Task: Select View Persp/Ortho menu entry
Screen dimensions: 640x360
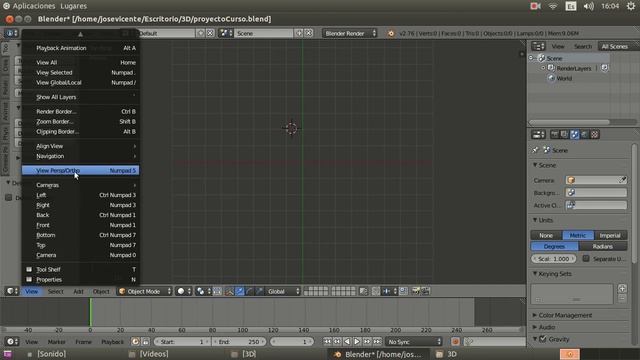Action: tap(80, 171)
